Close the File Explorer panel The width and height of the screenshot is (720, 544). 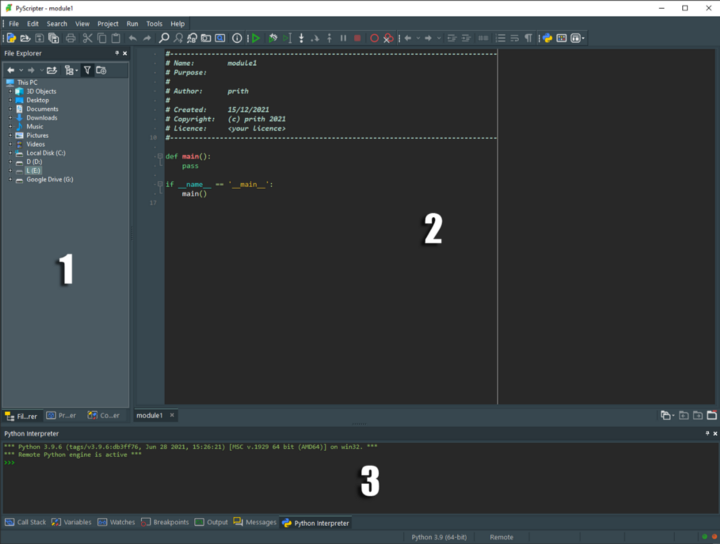point(125,53)
